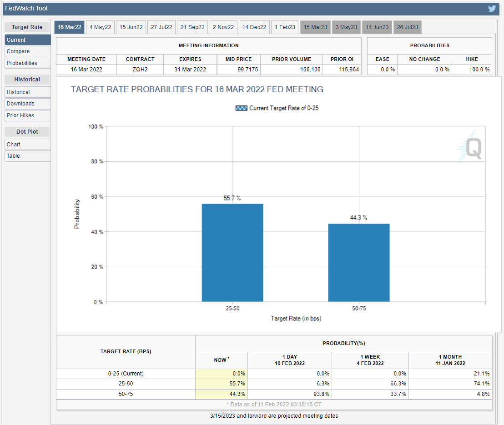
Task: Open the 26 Jul23 projected meeting tab
Action: pos(407,27)
